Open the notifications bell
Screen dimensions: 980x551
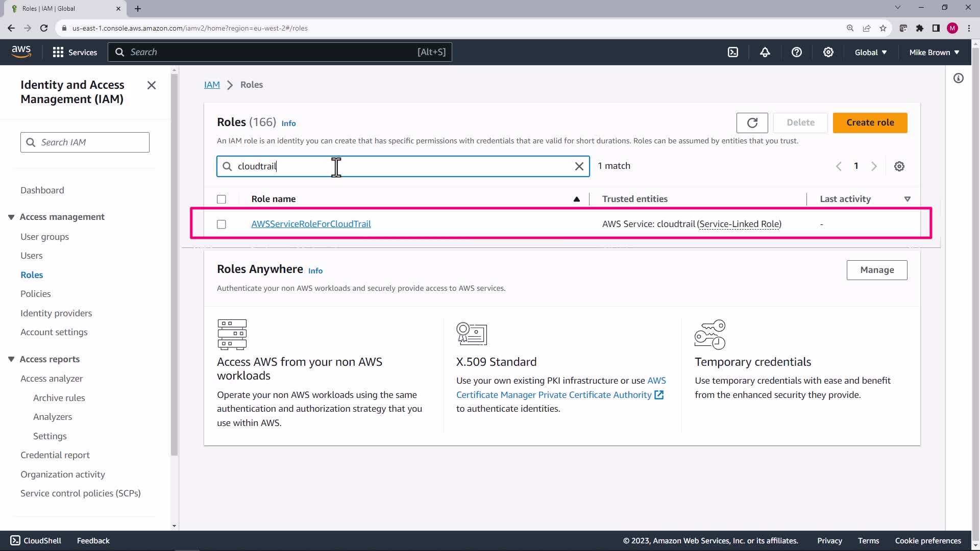pyautogui.click(x=765, y=52)
